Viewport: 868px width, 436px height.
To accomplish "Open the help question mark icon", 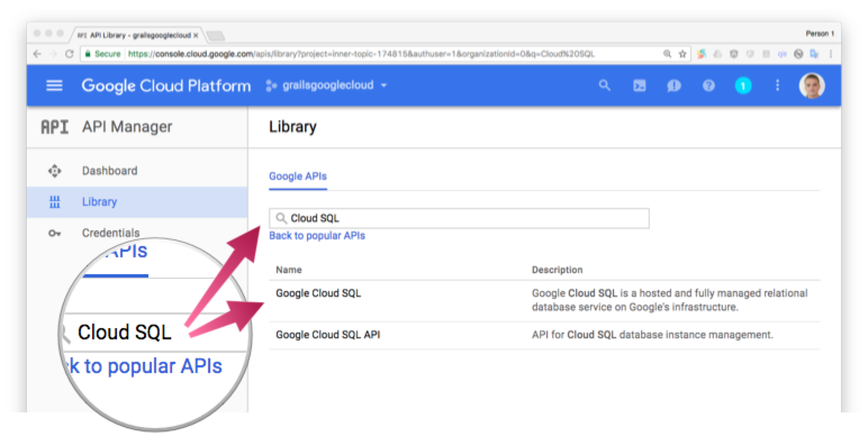I will [709, 85].
